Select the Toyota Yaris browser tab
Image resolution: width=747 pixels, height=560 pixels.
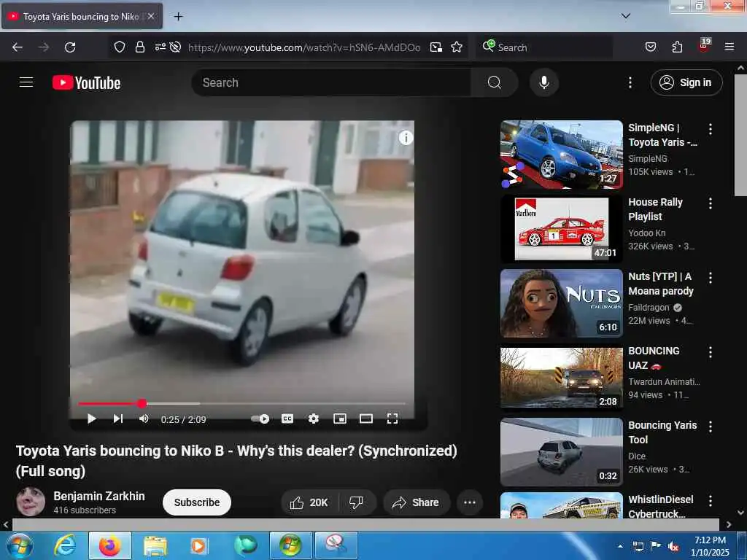coord(82,16)
